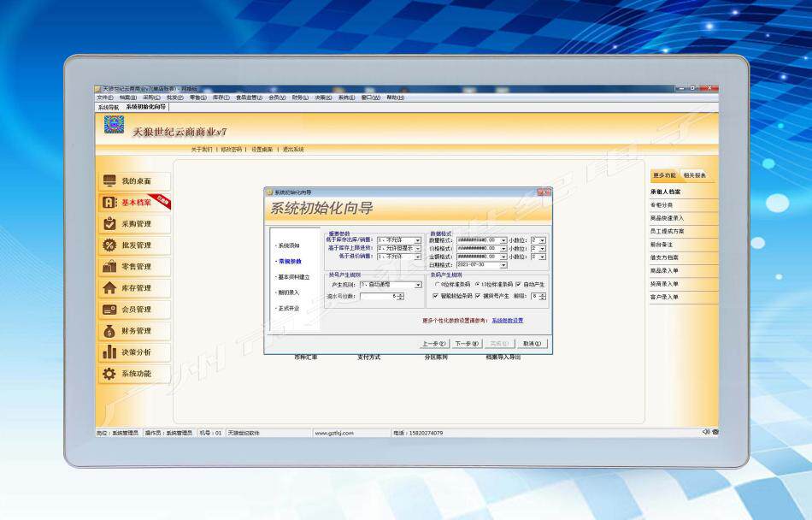
Task: Toggle the 自动产生 checkbox
Action: coord(518,284)
